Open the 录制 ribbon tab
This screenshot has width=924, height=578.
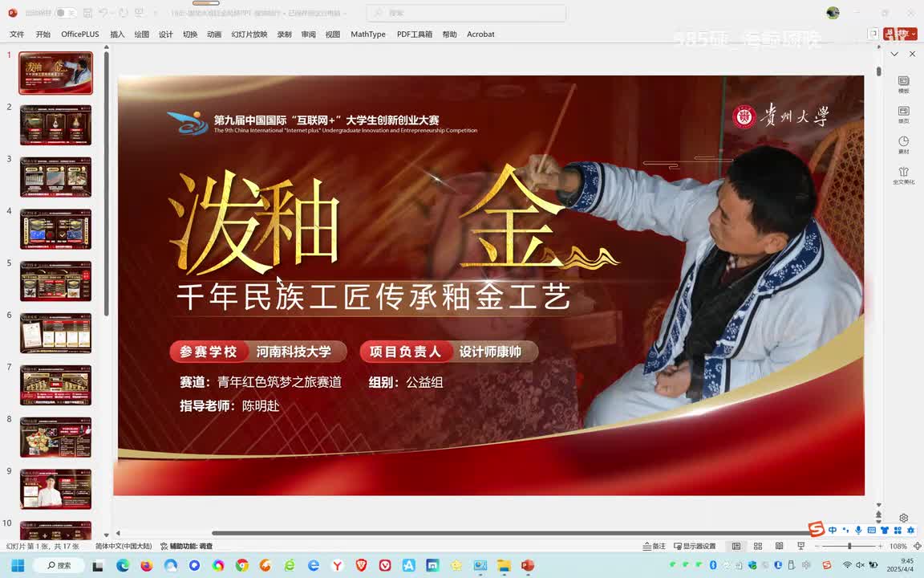click(x=284, y=35)
